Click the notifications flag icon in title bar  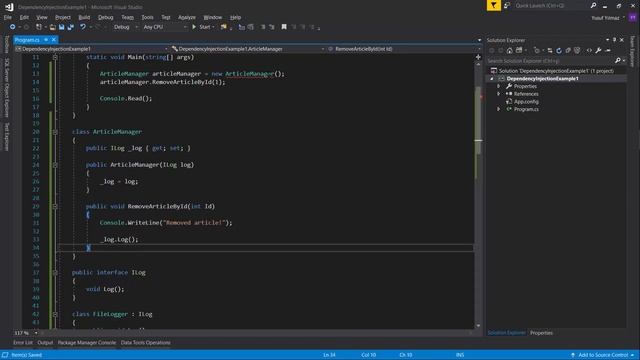[x=493, y=5]
